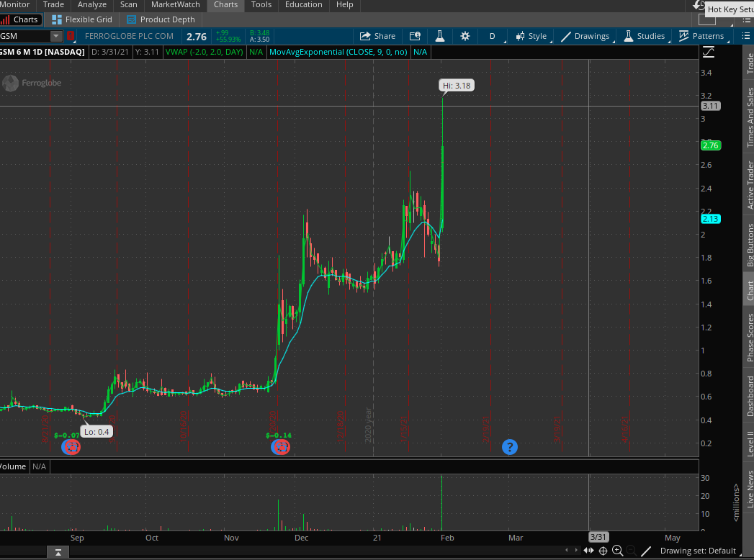This screenshot has width=754, height=560.
Task: Select the Charts sub-tab
Action: coord(19,19)
